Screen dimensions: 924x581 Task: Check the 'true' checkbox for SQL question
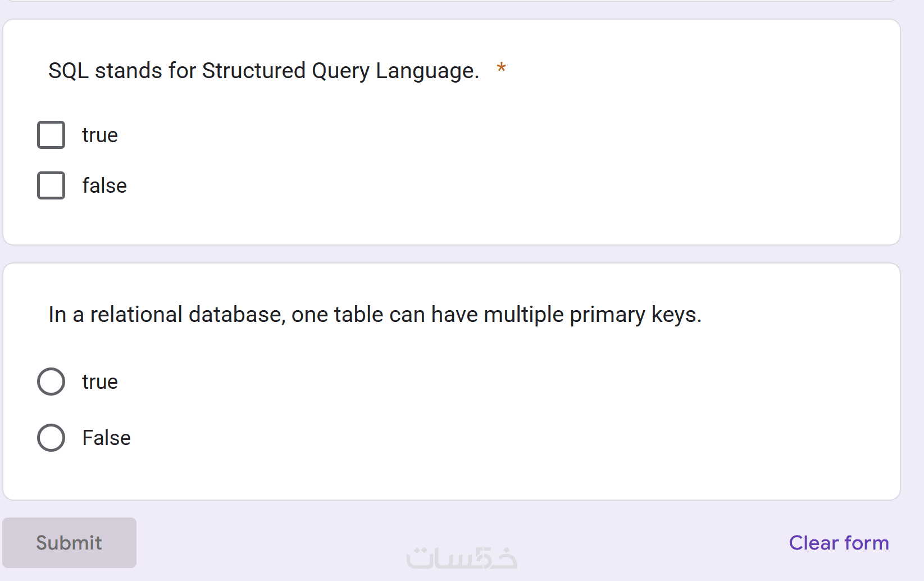pyautogui.click(x=51, y=135)
